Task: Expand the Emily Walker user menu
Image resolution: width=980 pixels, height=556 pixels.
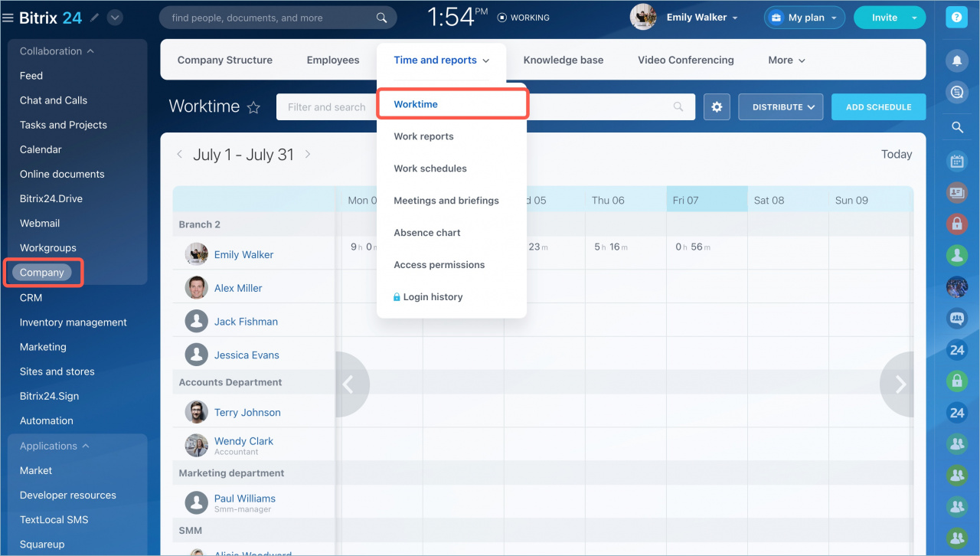Action: [702, 18]
